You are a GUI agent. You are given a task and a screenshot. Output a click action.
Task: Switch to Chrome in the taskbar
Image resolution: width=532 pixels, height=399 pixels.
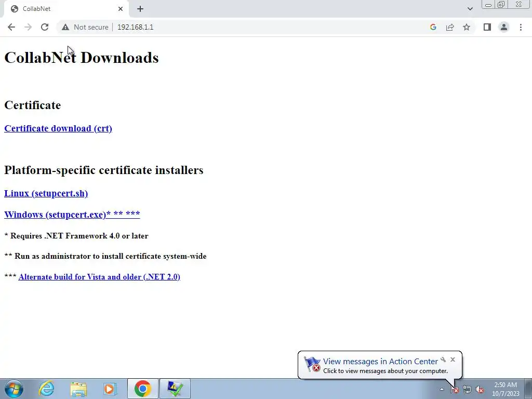(142, 389)
